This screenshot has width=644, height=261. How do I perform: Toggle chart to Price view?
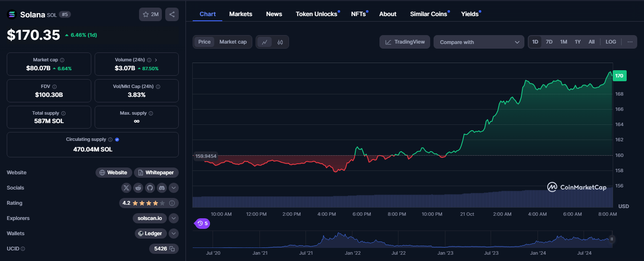point(204,42)
